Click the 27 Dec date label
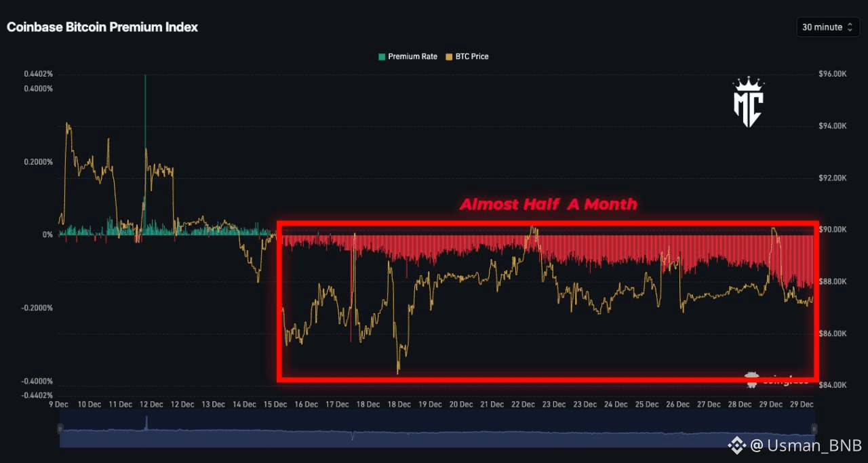The width and height of the screenshot is (868, 463). pyautogui.click(x=709, y=404)
